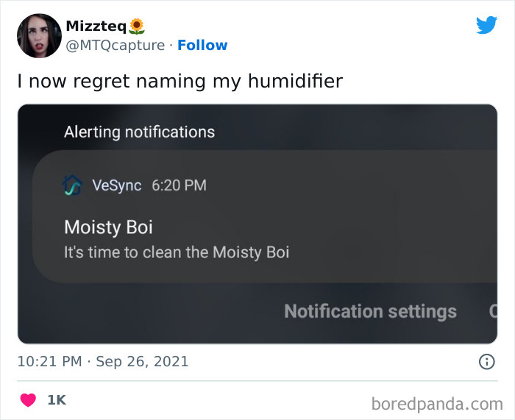
Task: Select the Alerting notifications header
Action: tap(139, 132)
